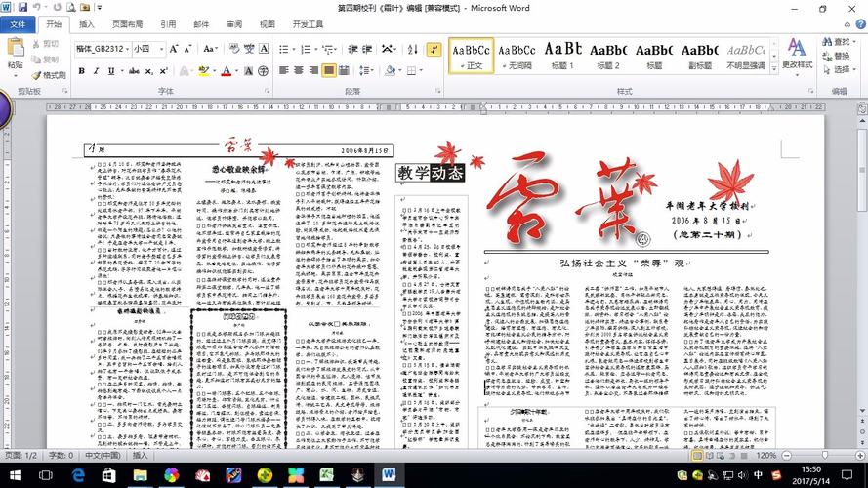Click the Increase Indent icon

point(366,49)
